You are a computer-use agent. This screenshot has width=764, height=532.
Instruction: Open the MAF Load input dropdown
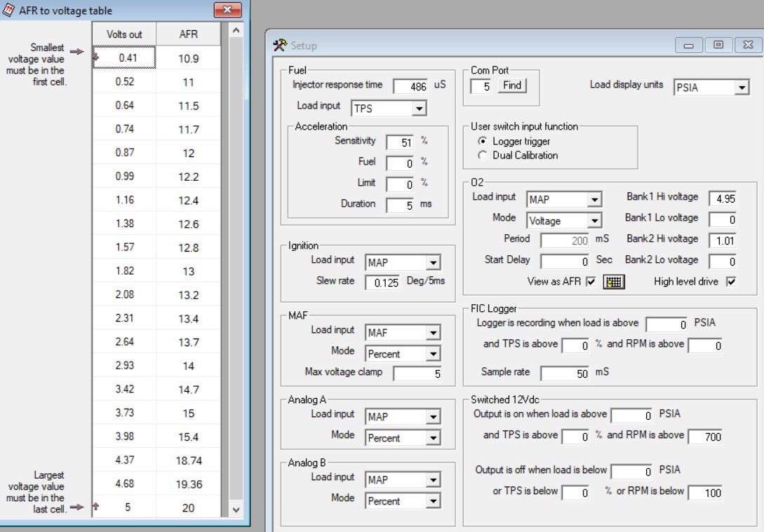[433, 333]
